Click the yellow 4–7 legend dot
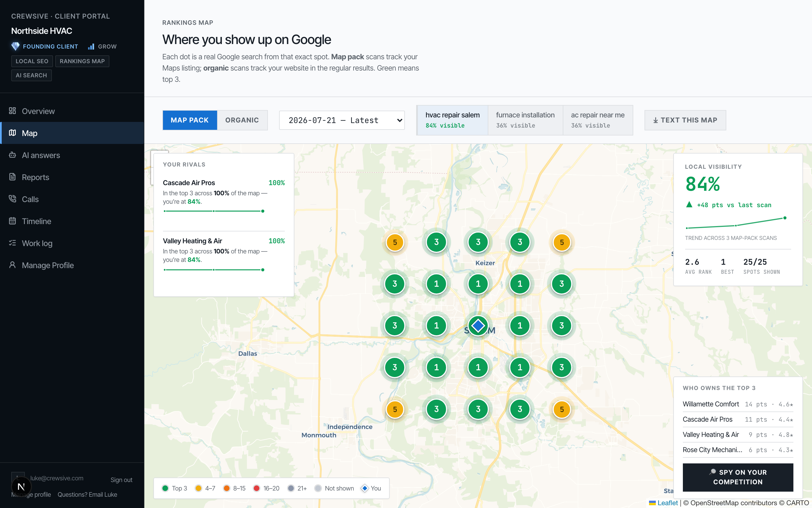 pyautogui.click(x=198, y=488)
